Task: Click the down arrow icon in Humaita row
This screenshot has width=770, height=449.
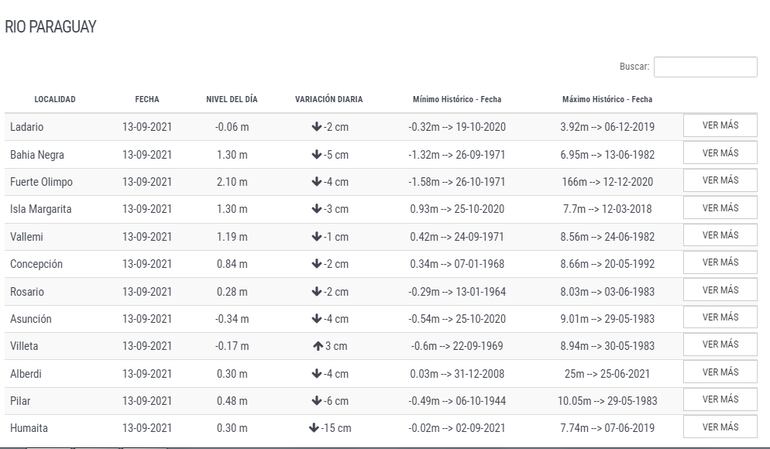Action: (x=314, y=428)
